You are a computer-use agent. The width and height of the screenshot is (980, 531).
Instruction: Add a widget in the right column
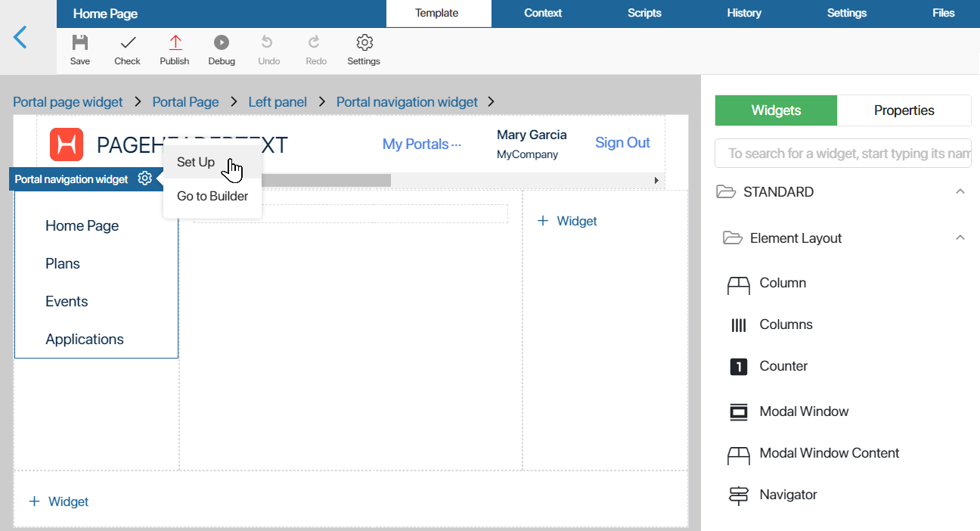pyautogui.click(x=567, y=221)
